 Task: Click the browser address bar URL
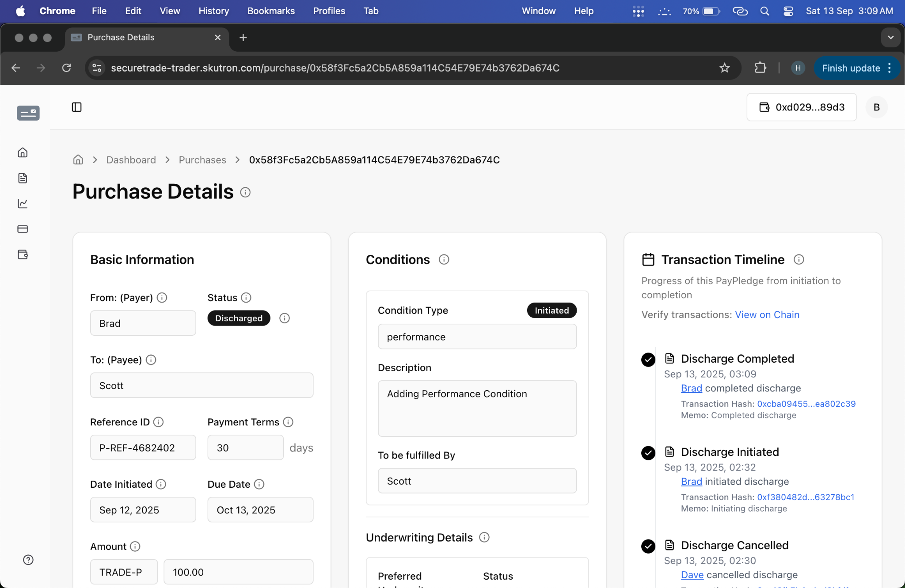click(x=335, y=68)
